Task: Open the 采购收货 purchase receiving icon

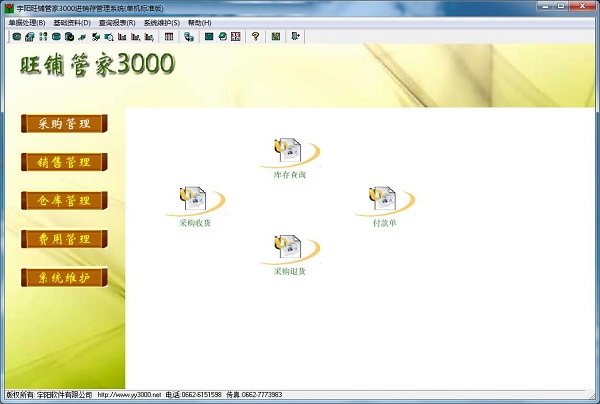Action: click(x=195, y=207)
